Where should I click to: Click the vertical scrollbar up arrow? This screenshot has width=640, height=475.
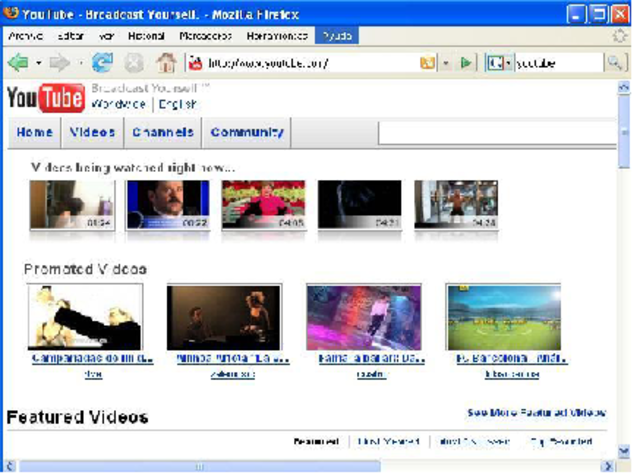tap(624, 87)
